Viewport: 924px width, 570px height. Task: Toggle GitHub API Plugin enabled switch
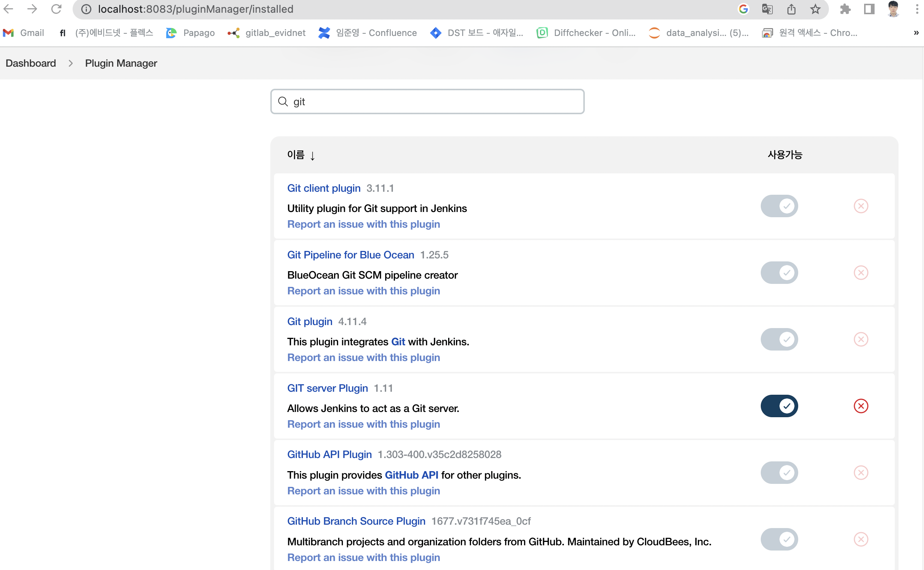[x=779, y=473]
